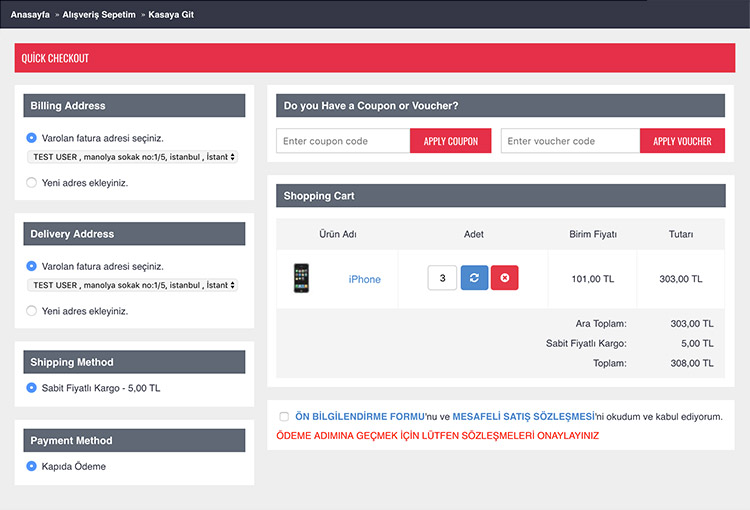This screenshot has width=750, height=510.
Task: Open the delivery address dropdown
Action: (133, 285)
